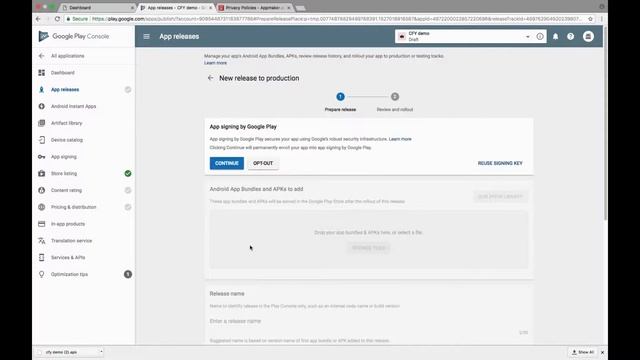
Task: Open the App signing sidebar item
Action: (x=64, y=157)
